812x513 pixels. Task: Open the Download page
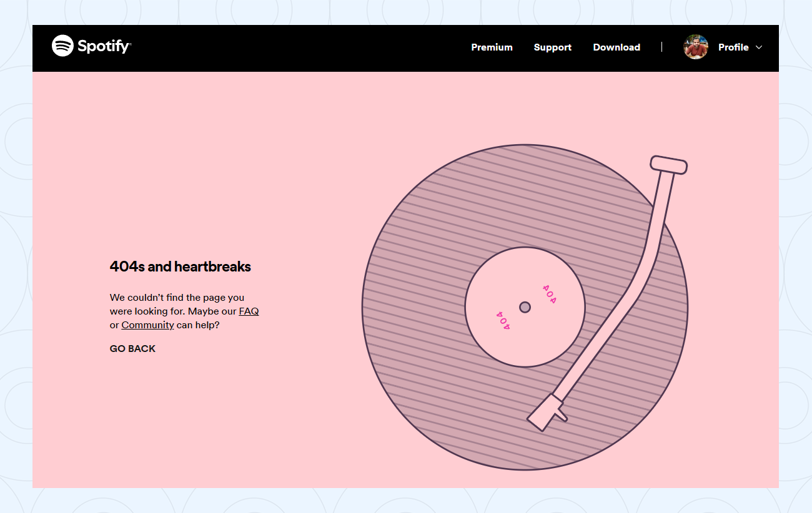click(616, 47)
